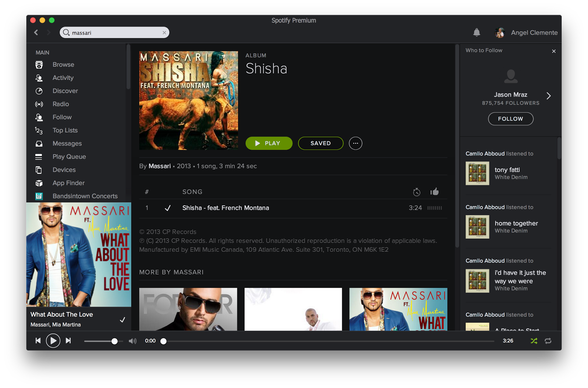Open the Follow sidebar icon
This screenshot has height=388, width=588.
(x=39, y=117)
